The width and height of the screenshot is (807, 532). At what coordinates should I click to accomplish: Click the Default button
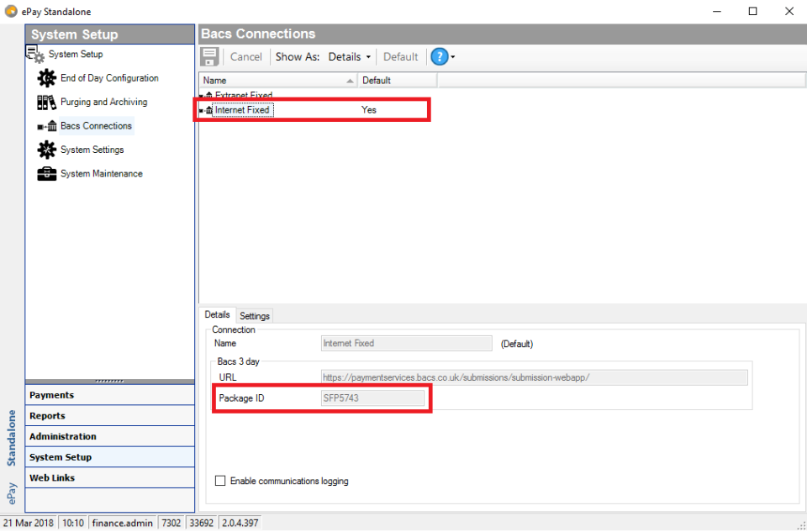400,56
